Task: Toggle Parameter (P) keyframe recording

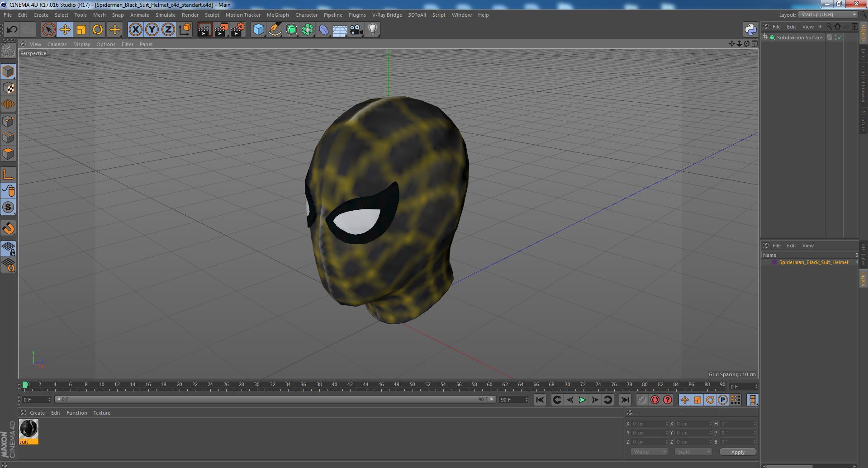Action: (x=723, y=400)
